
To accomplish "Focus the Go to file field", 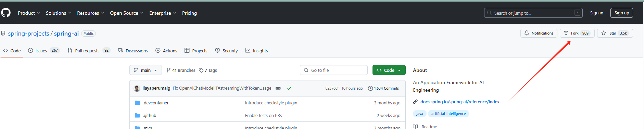I will 334,70.
